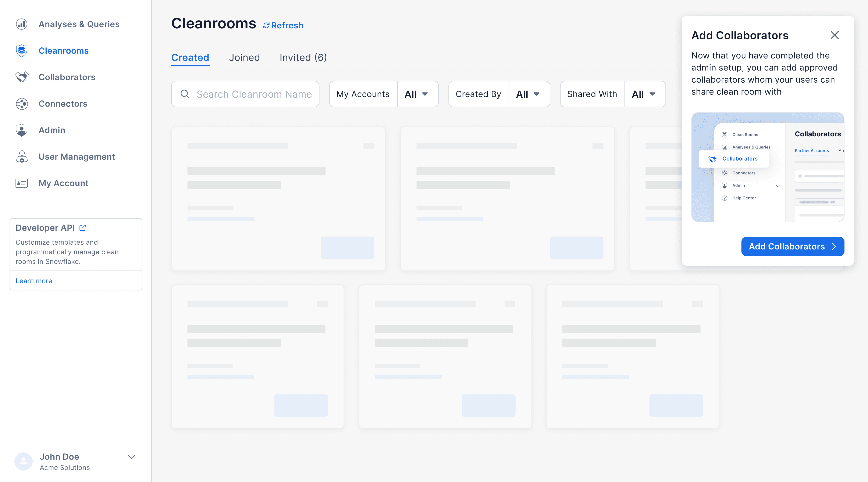Viewport: 868px width, 482px height.
Task: Click John Doe profile avatar
Action: [24, 461]
